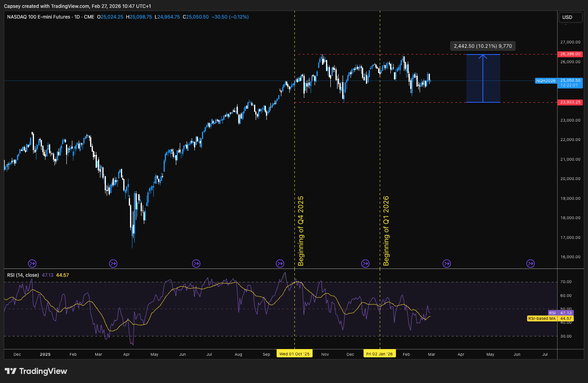
Task: Click the circled arrow icon above the Dec 2024 label
Action: [x=32, y=263]
